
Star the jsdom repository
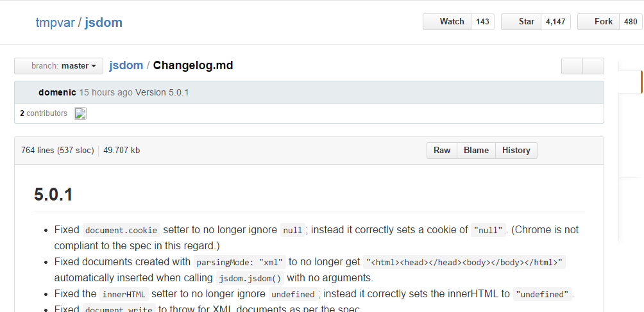click(521, 22)
